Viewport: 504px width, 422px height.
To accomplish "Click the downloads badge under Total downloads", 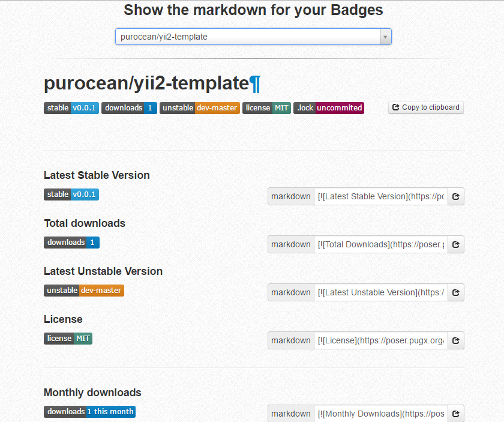I will tap(71, 243).
